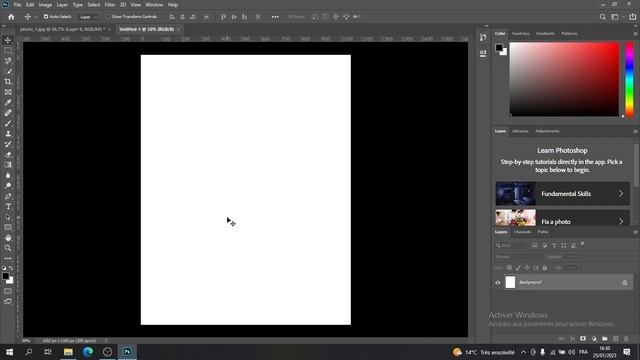Screen dimensions: 640x360
Task: Select the Lasso tool
Action: [x=8, y=61]
